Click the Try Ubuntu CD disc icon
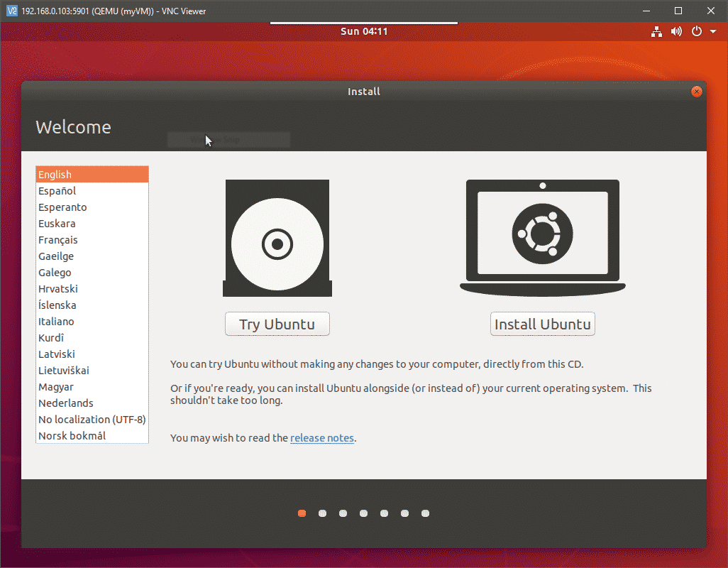The image size is (728, 568). [x=277, y=238]
